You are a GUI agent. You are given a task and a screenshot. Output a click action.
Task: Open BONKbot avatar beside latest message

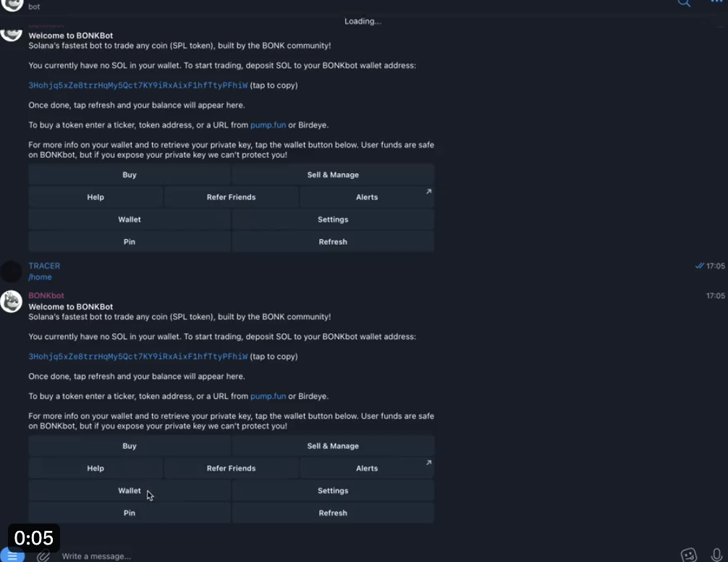point(11,301)
